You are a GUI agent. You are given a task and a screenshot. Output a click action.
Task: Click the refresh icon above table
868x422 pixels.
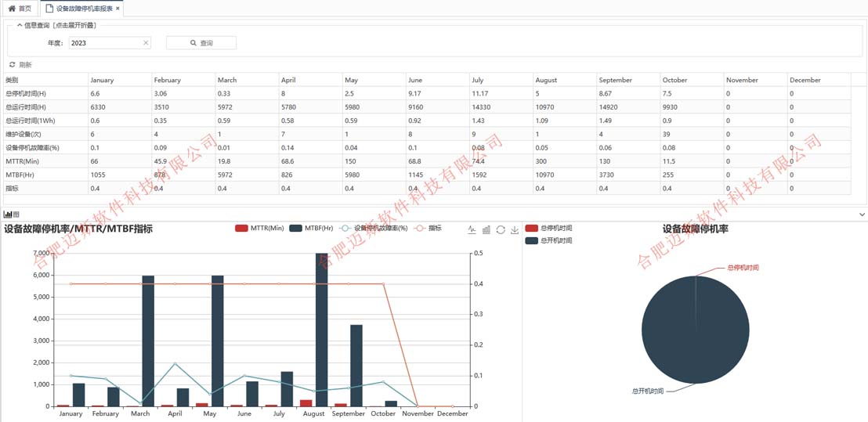click(x=13, y=65)
